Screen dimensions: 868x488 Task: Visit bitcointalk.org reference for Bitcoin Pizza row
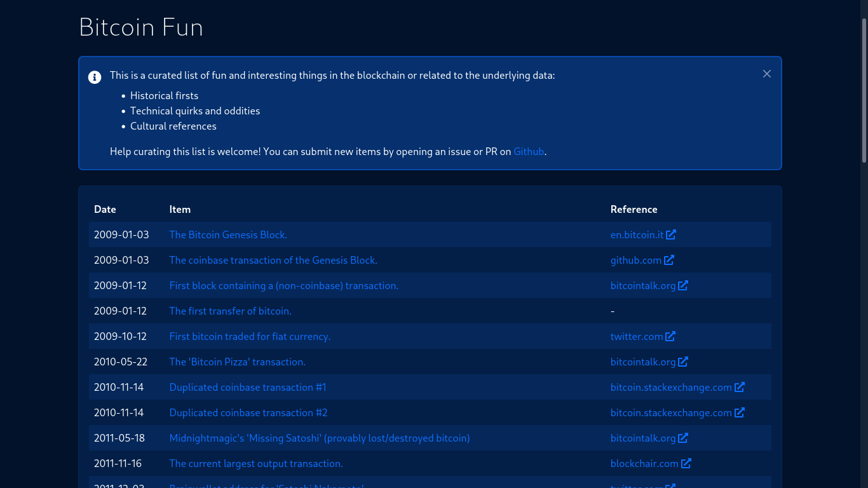(x=643, y=362)
